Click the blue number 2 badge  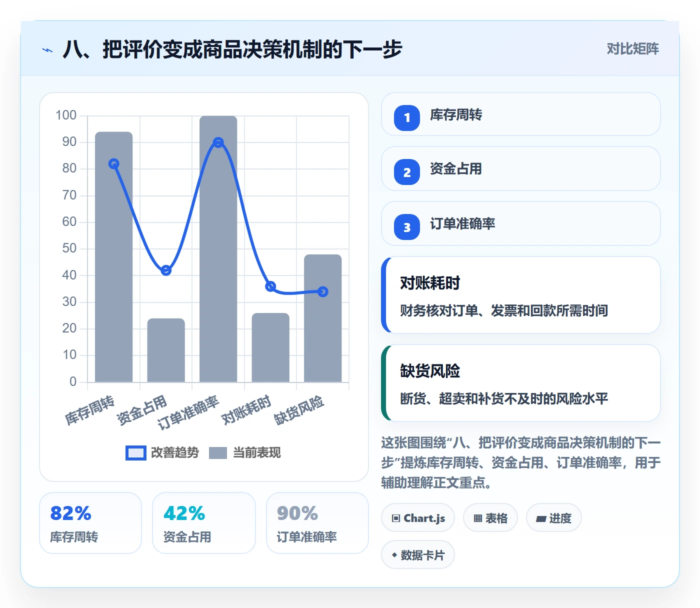[407, 172]
